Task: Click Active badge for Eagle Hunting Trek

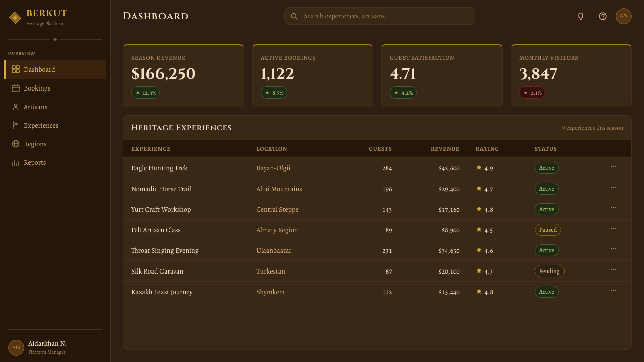Action: [546, 168]
